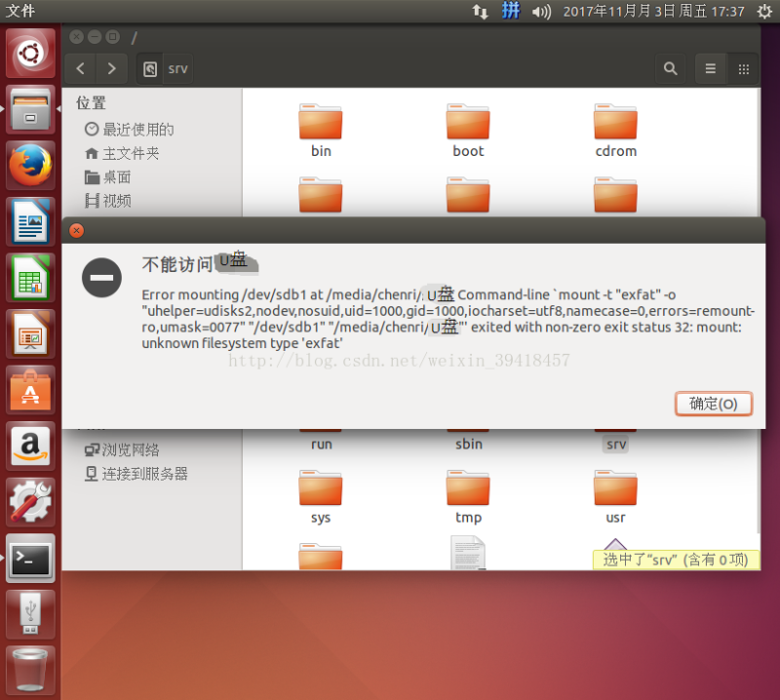The width and height of the screenshot is (780, 700).
Task: Open the sound volume indicator
Action: tap(541, 11)
